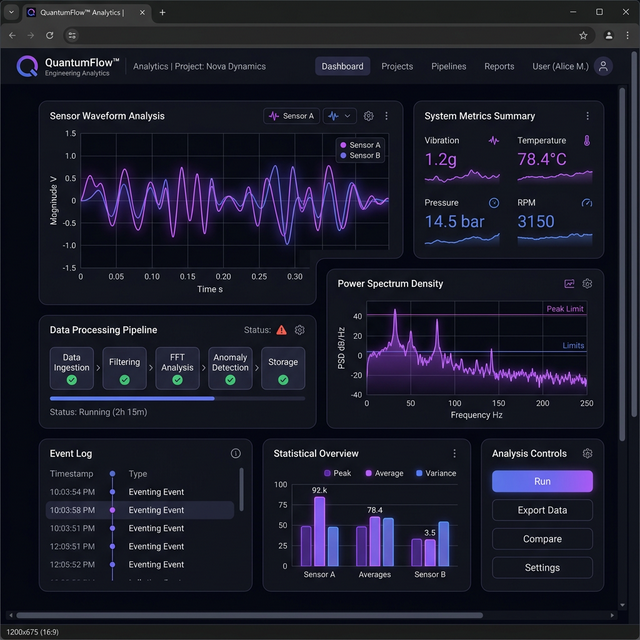
Task: Open Power Spectrum Density settings gear
Action: pos(587,284)
